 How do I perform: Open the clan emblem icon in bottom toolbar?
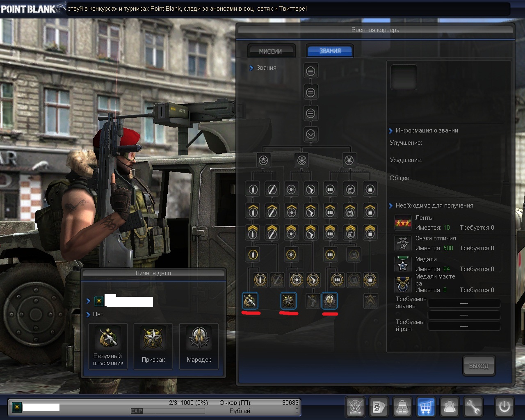(356, 407)
